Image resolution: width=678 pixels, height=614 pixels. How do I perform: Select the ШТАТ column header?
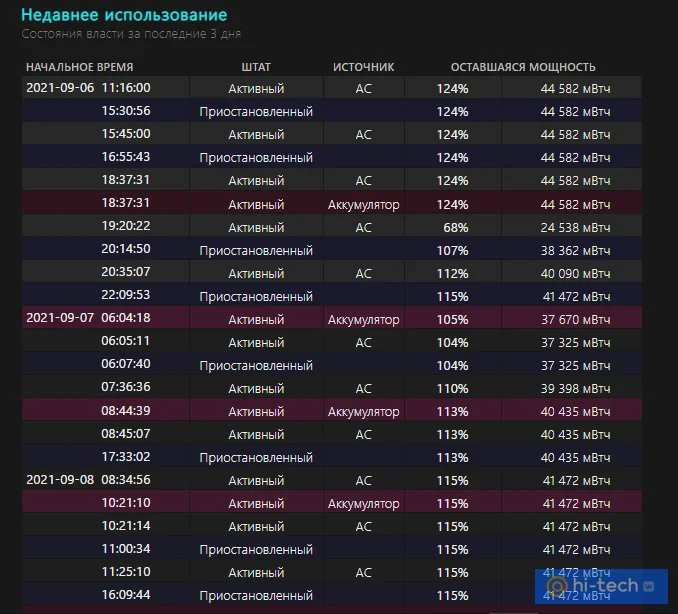(x=256, y=67)
